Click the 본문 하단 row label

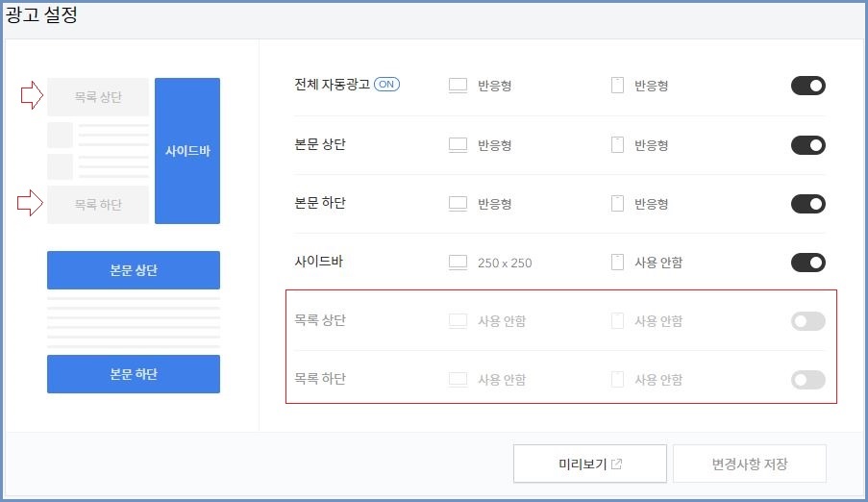click(320, 203)
